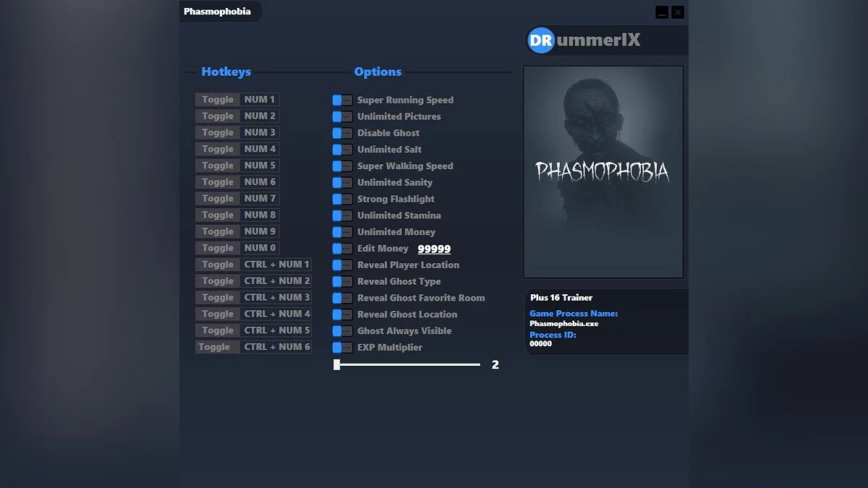
Task: Click the Hotkeys section heading
Action: point(226,72)
